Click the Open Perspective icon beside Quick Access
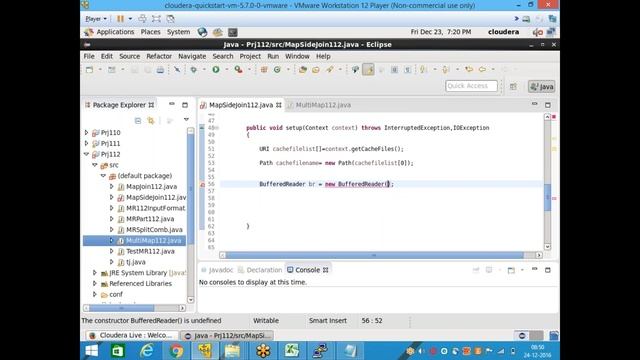Screen dimensions: 640x360 click(x=513, y=86)
